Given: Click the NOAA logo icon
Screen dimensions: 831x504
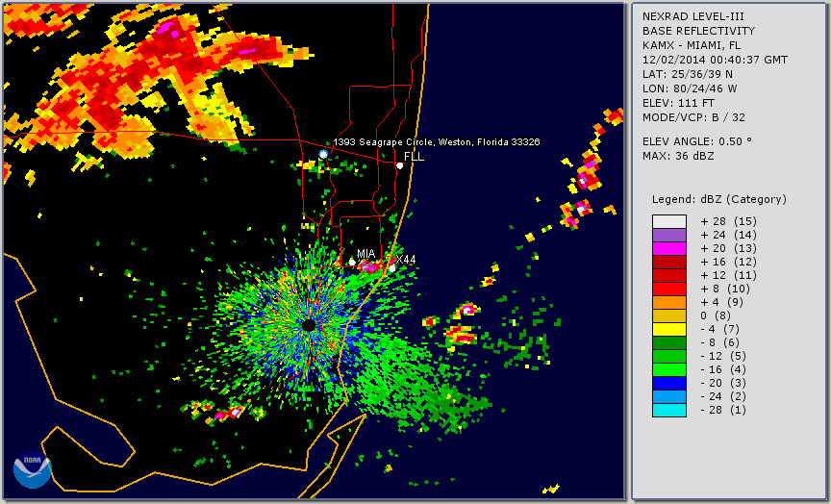Looking at the screenshot, I should click(x=33, y=469).
